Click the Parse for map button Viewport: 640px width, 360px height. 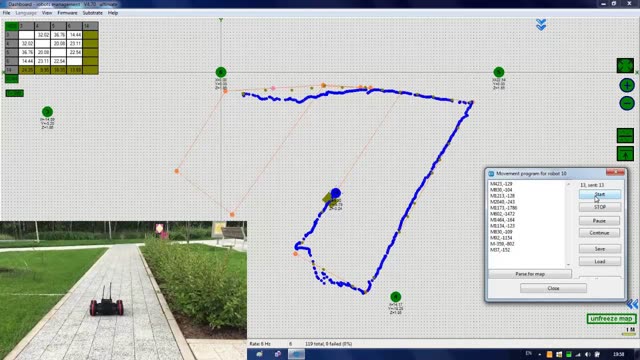pyautogui.click(x=530, y=274)
